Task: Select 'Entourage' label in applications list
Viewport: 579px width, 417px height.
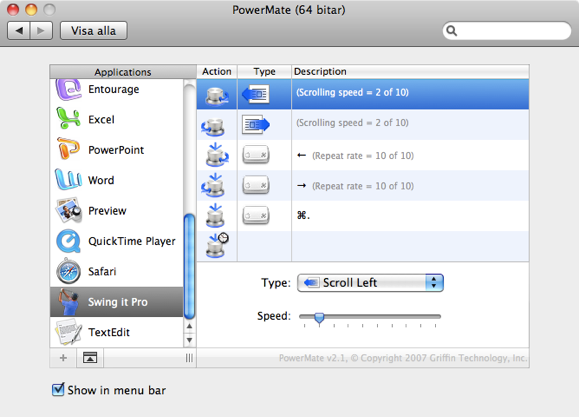Action: coord(114,89)
